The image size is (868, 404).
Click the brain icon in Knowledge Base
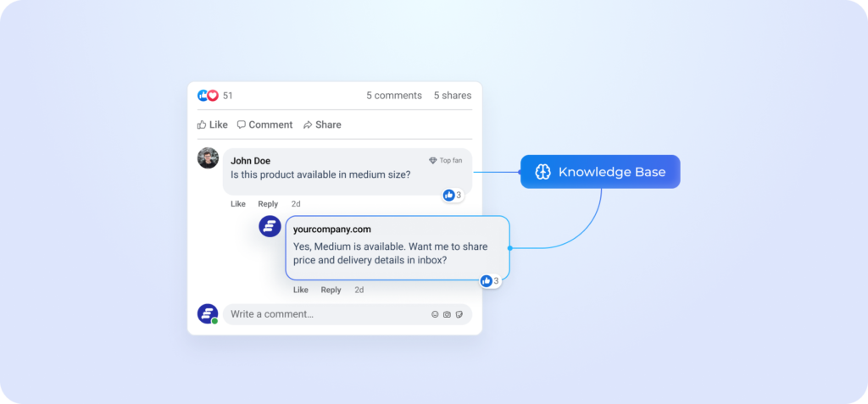(542, 172)
